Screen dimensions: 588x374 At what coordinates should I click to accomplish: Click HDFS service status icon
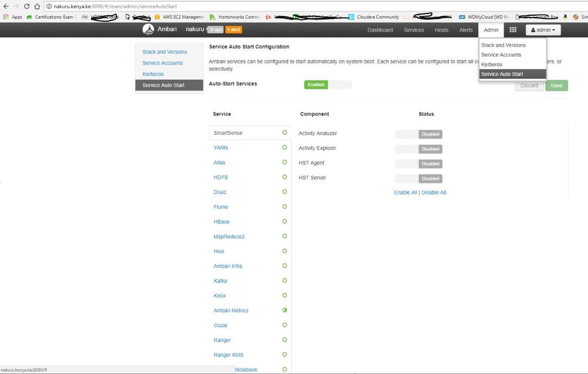(285, 177)
